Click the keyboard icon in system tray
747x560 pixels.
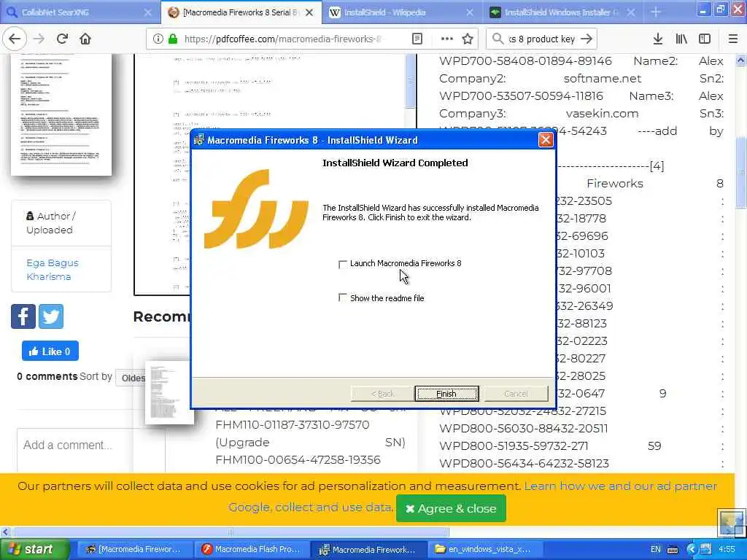tap(673, 550)
